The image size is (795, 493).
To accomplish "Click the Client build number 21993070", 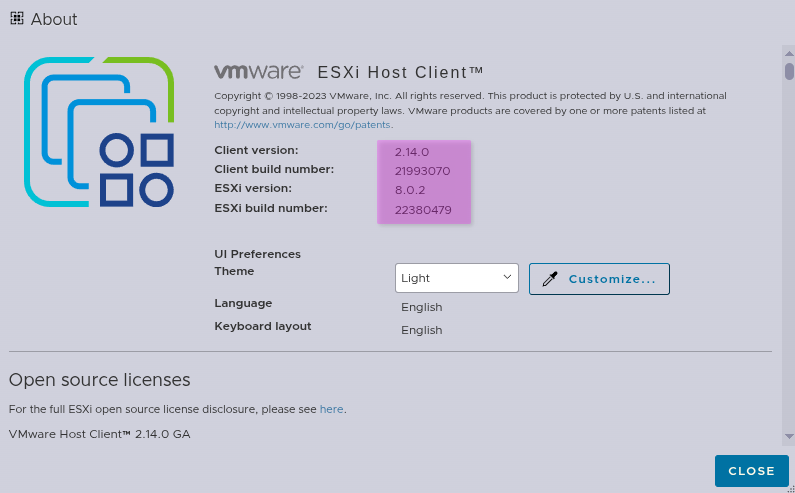I will pyautogui.click(x=423, y=171).
